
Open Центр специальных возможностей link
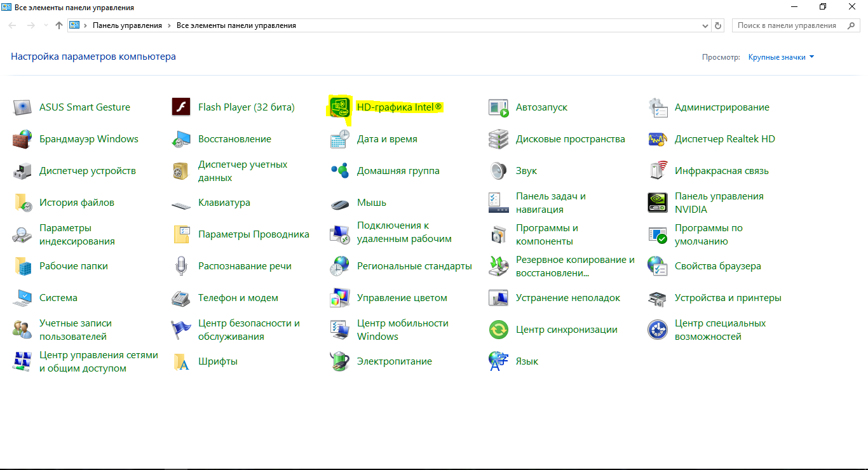[x=721, y=330]
